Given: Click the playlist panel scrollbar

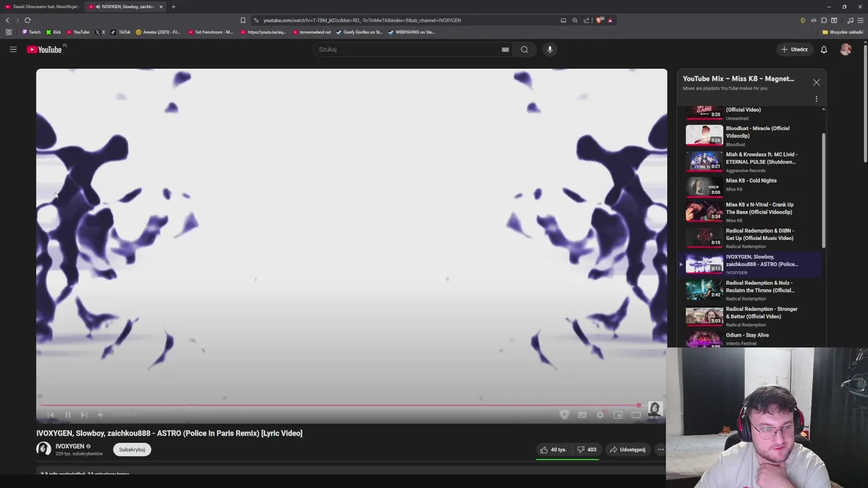Looking at the screenshot, I should click(x=824, y=190).
